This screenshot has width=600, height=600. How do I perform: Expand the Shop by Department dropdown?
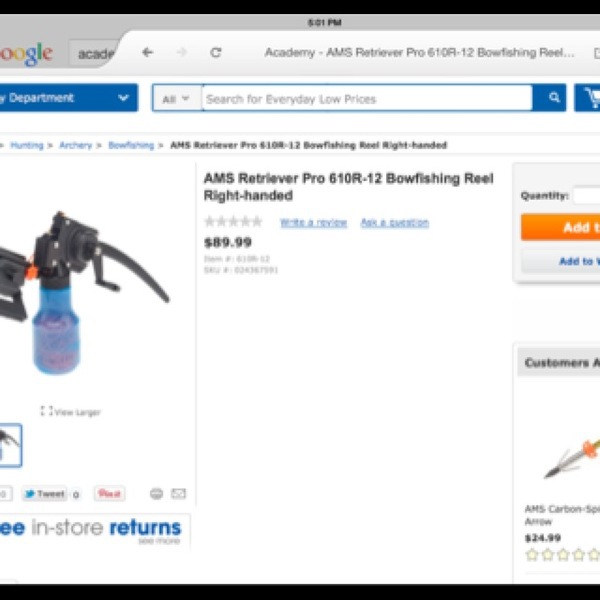[68, 98]
